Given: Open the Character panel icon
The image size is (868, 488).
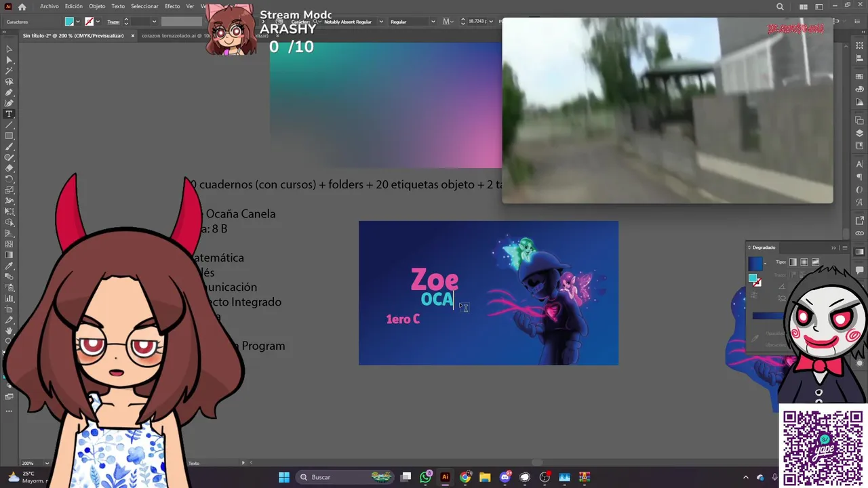Looking at the screenshot, I should pyautogui.click(x=859, y=164).
